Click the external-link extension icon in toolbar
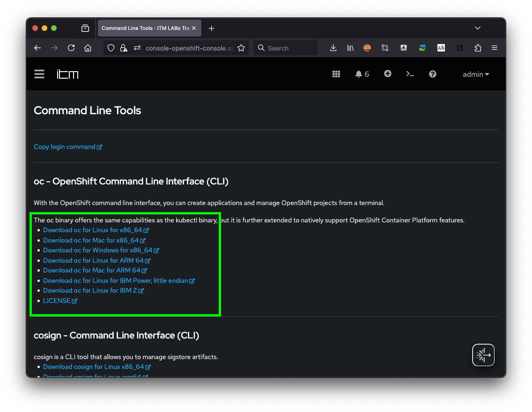This screenshot has height=412, width=532. (x=460, y=48)
